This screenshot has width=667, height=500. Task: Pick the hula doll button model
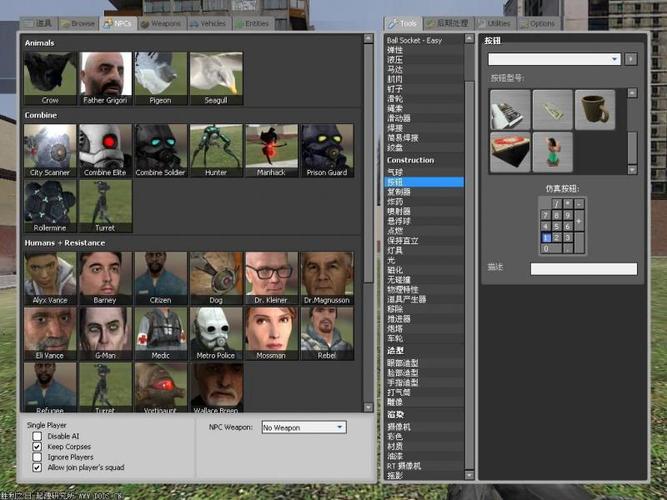[553, 152]
